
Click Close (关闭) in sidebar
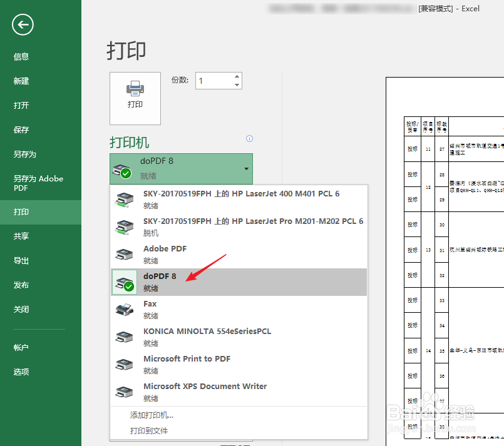(21, 309)
